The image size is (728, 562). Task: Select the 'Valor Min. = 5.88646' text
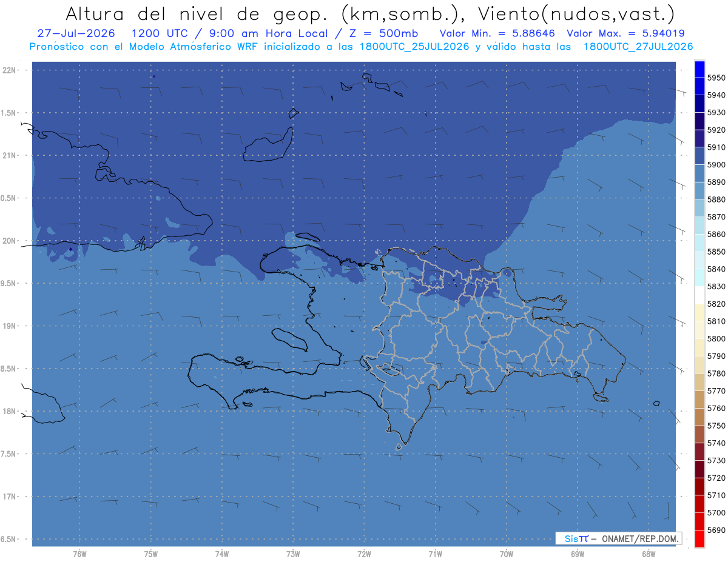[497, 34]
